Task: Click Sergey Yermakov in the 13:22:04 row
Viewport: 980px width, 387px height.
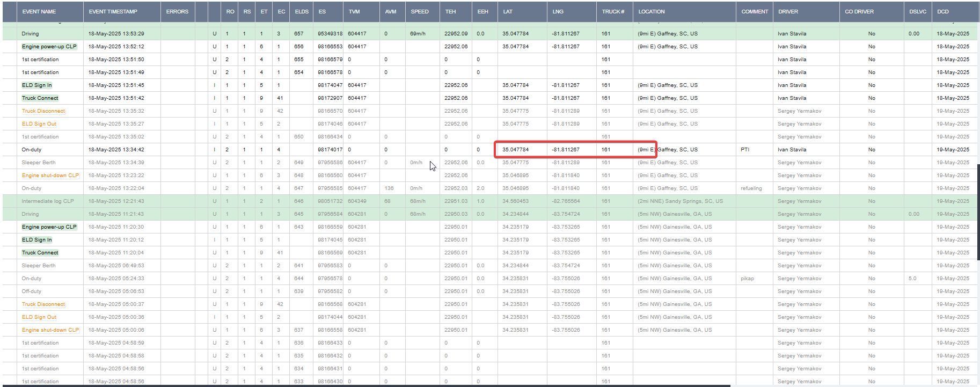Action: coord(799,188)
